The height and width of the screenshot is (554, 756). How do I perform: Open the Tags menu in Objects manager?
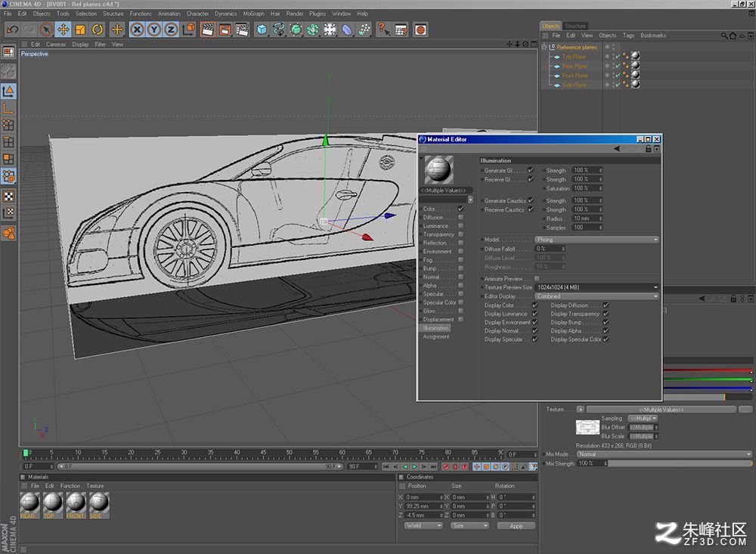click(x=628, y=36)
